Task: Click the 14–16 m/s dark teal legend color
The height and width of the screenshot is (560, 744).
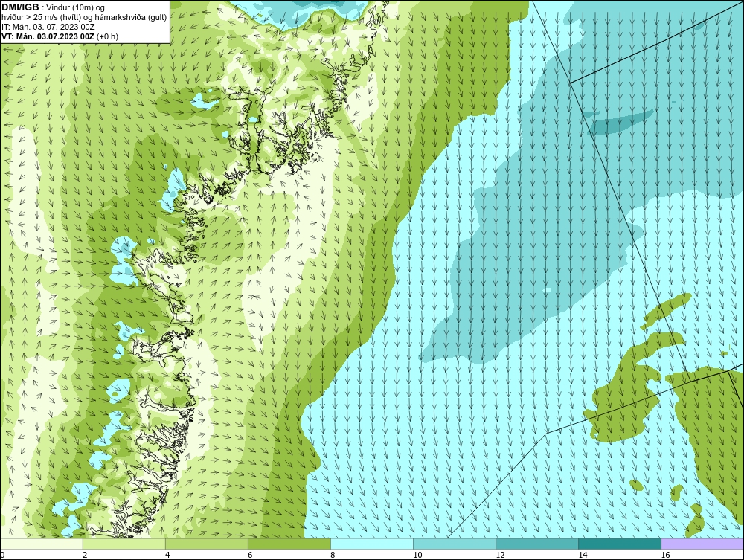Action: click(620, 544)
